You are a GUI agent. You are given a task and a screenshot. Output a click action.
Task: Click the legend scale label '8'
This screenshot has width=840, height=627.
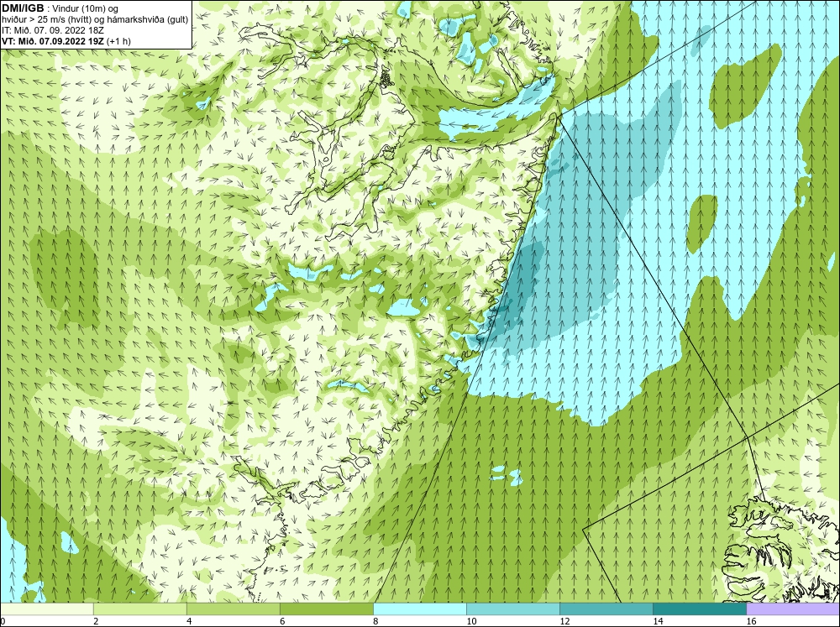375,621
